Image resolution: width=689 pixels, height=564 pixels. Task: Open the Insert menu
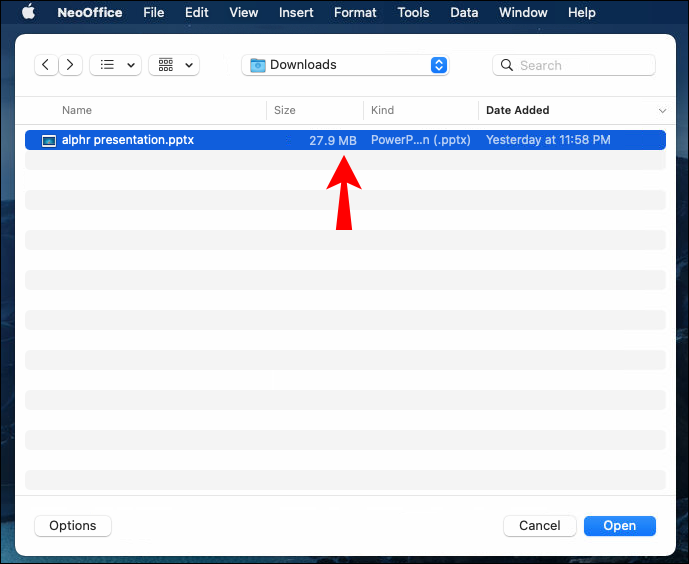[x=296, y=12]
